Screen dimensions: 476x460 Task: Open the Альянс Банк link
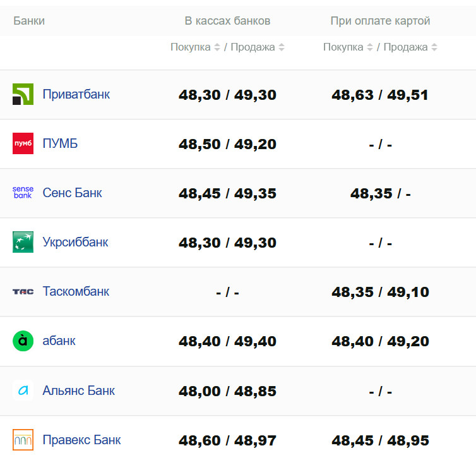tap(78, 390)
